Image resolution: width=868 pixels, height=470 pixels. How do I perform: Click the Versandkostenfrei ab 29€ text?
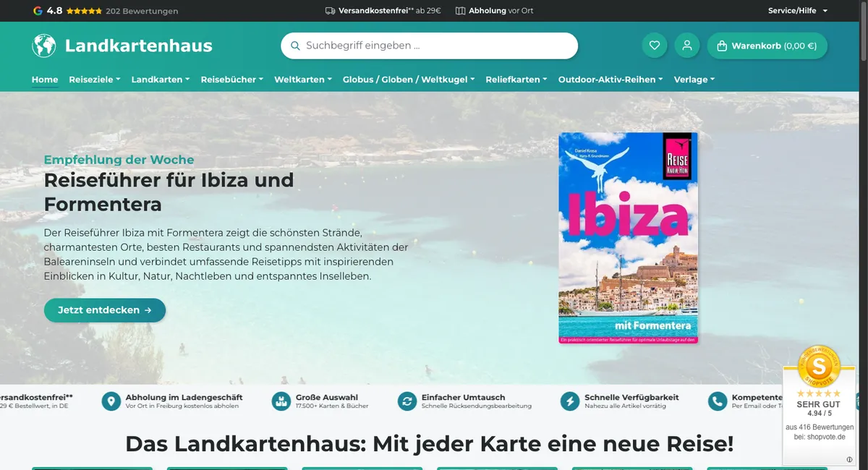pos(390,11)
